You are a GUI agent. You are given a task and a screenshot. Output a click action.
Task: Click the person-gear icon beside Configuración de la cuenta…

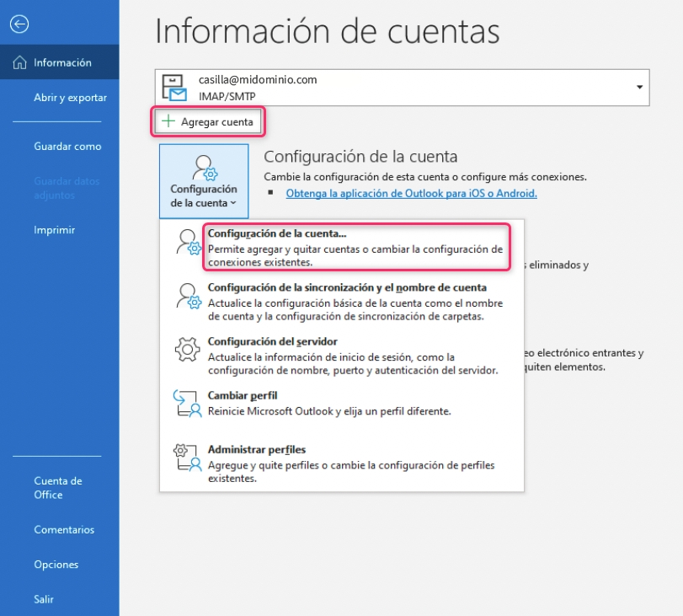[187, 242]
